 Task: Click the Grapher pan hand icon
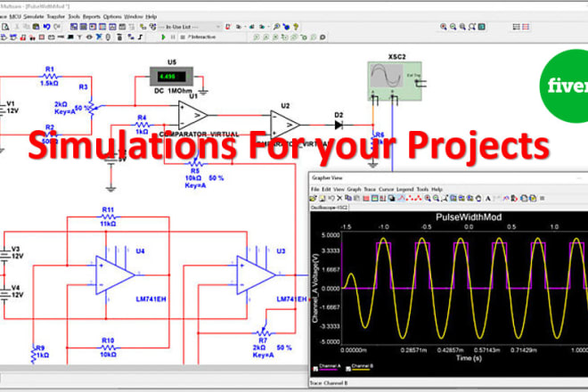tap(479, 198)
